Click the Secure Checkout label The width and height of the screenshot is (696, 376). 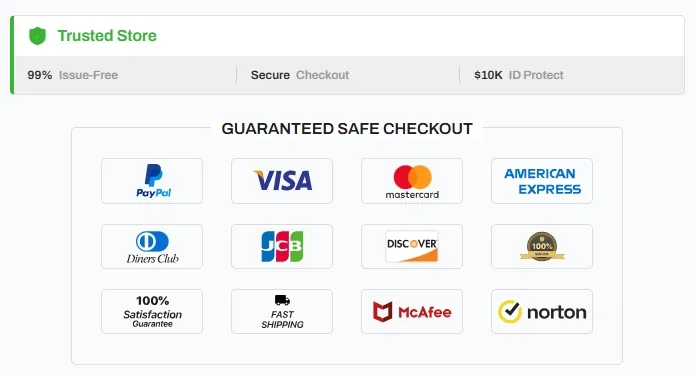click(300, 75)
